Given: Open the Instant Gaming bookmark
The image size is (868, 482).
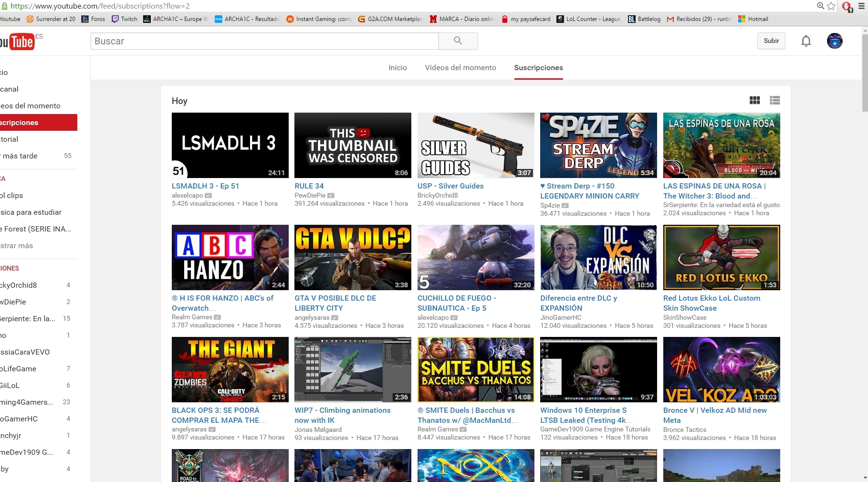Looking at the screenshot, I should [319, 19].
